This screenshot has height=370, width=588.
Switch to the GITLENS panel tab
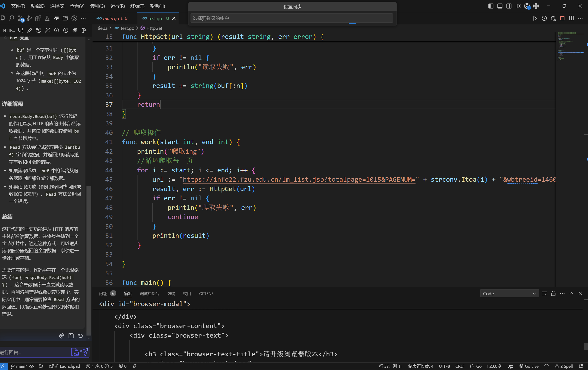[x=206, y=293]
